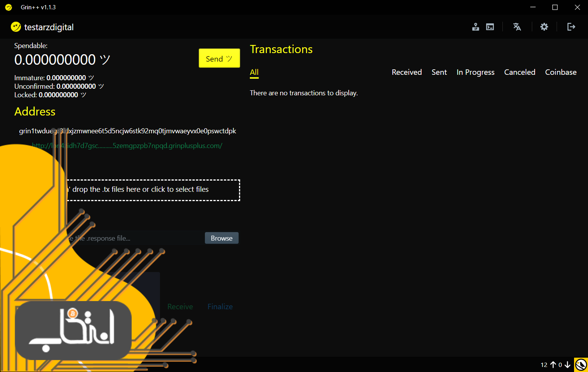Click the connection status icon in bottom corner
The height and width of the screenshot is (372, 588).
tap(581, 365)
